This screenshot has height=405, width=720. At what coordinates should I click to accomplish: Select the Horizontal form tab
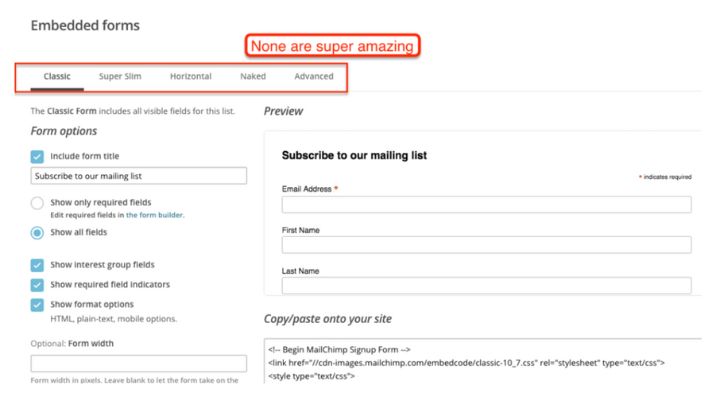tap(191, 76)
